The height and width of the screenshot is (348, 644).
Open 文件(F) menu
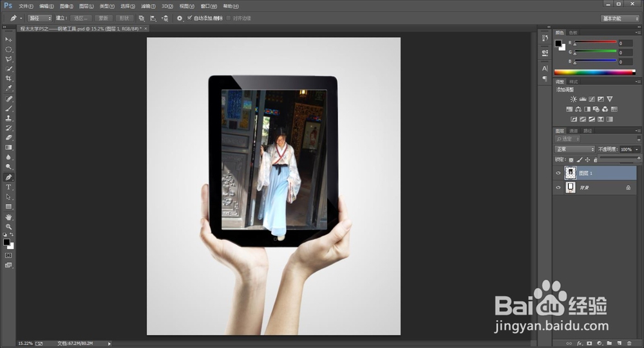pos(26,6)
